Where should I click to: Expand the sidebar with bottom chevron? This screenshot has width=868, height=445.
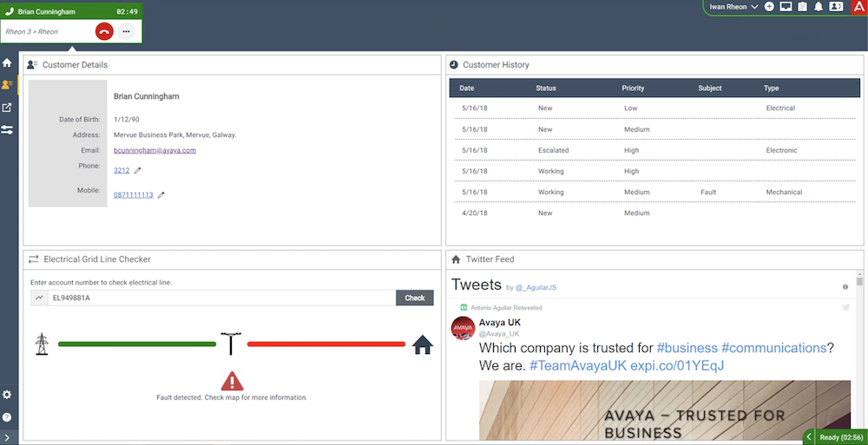[x=7, y=438]
